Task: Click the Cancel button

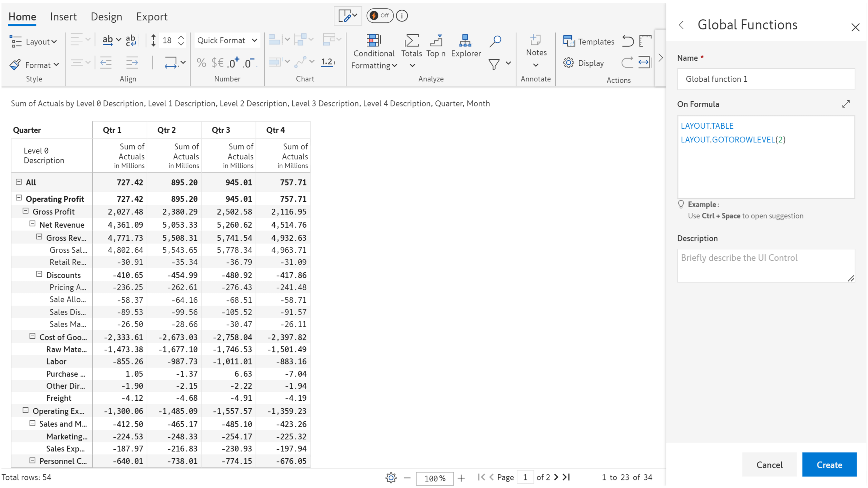Action: [x=769, y=464]
